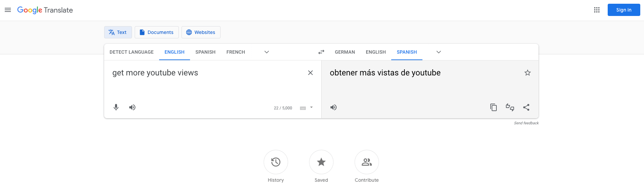Open input tools keyboard dropdown arrow
644x196 pixels.
(311, 108)
